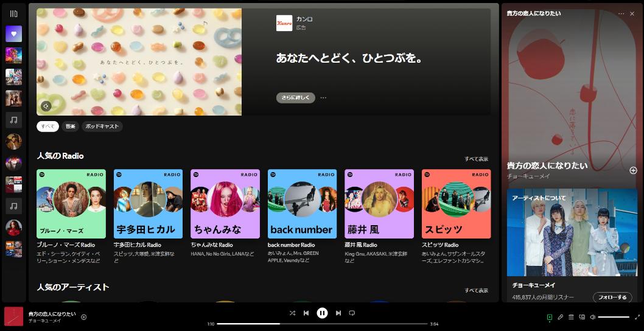The width and height of the screenshot is (644, 331).
Task: Select the ポッドキャスト filter tab
Action: pos(102,127)
